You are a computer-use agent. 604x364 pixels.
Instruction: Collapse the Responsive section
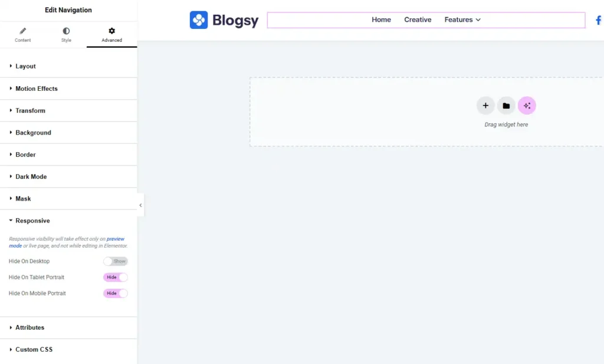(x=32, y=221)
